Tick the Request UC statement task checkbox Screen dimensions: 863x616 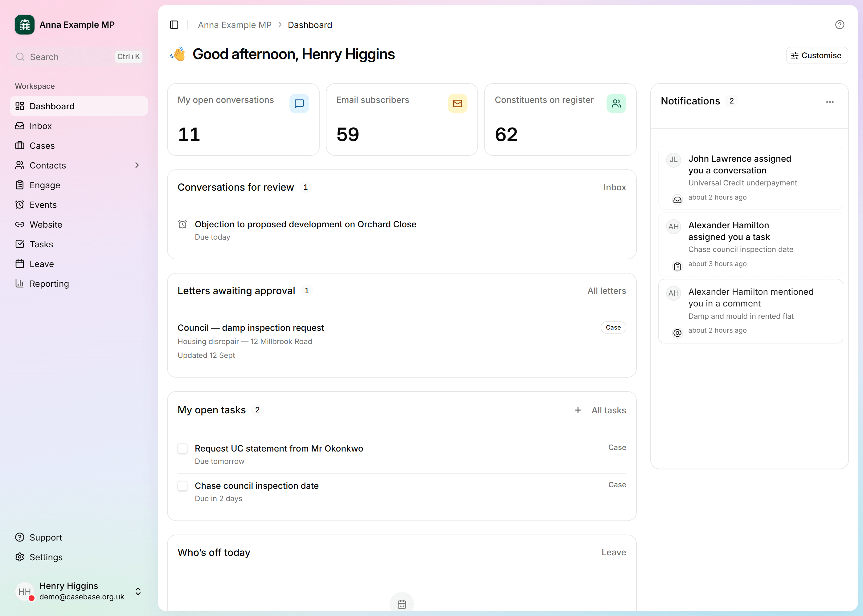click(182, 448)
